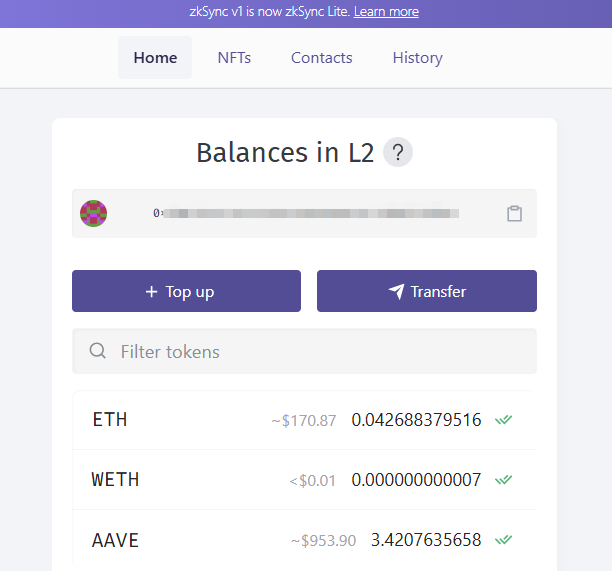Click the wallet avatar identicon
Screen dimensions: 612x571
click(94, 213)
